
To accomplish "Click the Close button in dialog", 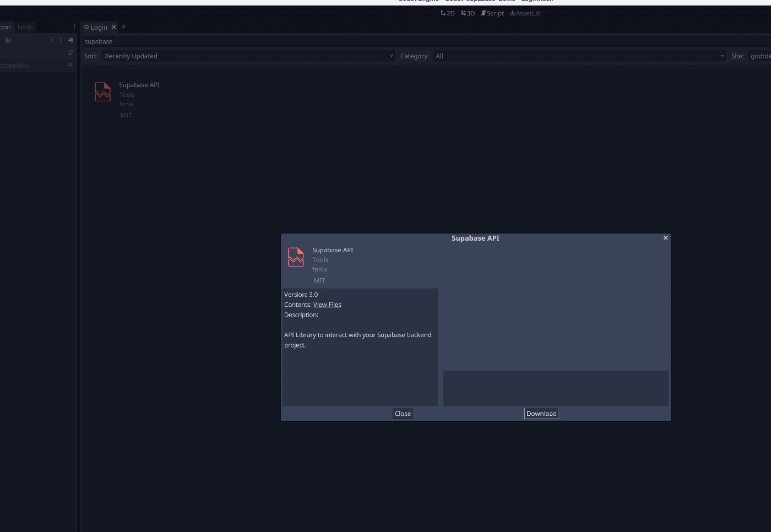I will point(403,414).
